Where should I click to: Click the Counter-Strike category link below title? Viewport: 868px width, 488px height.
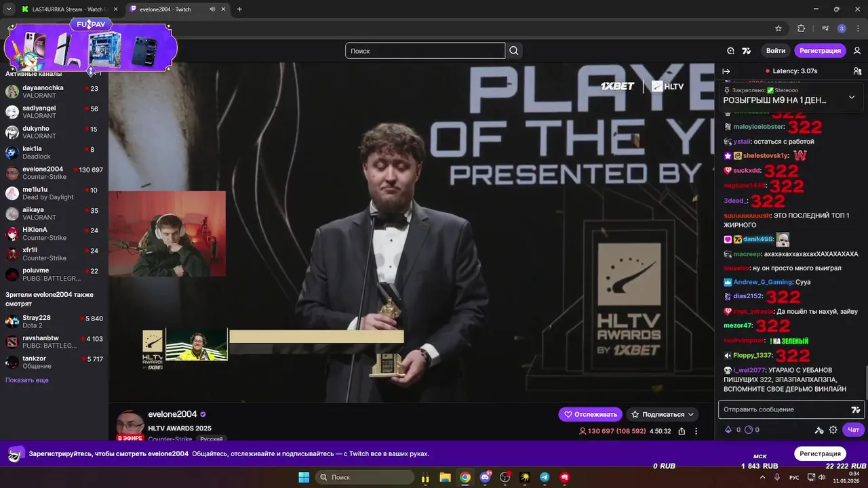point(170,439)
